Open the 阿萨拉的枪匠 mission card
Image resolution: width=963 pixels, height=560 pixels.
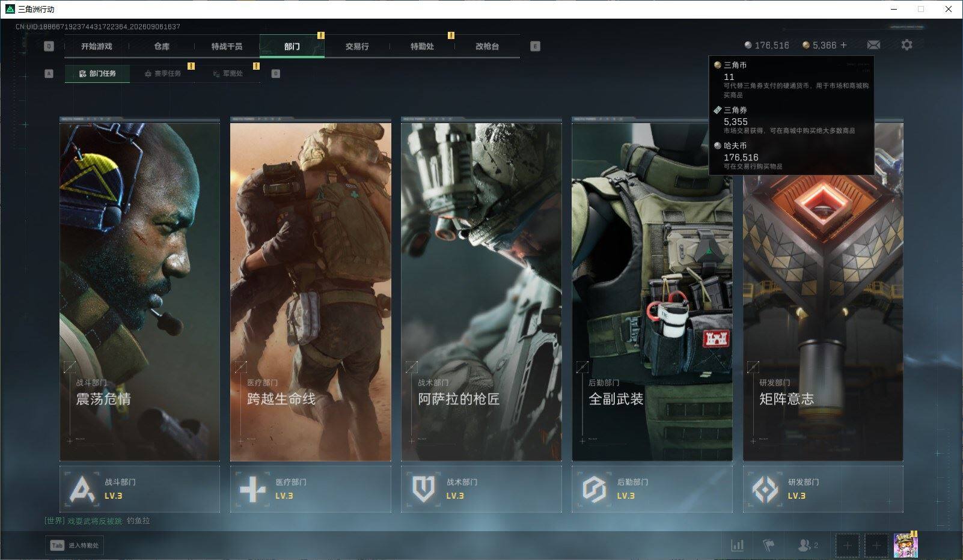tap(481, 290)
